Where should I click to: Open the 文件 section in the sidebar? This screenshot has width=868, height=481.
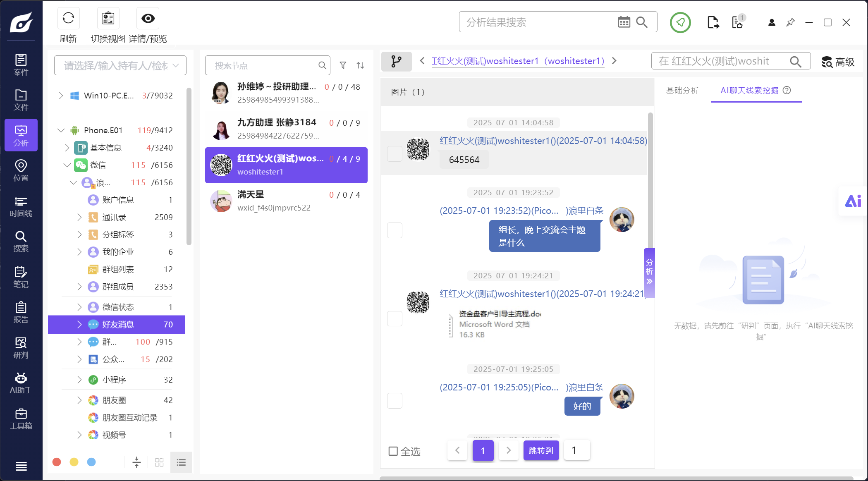21,100
